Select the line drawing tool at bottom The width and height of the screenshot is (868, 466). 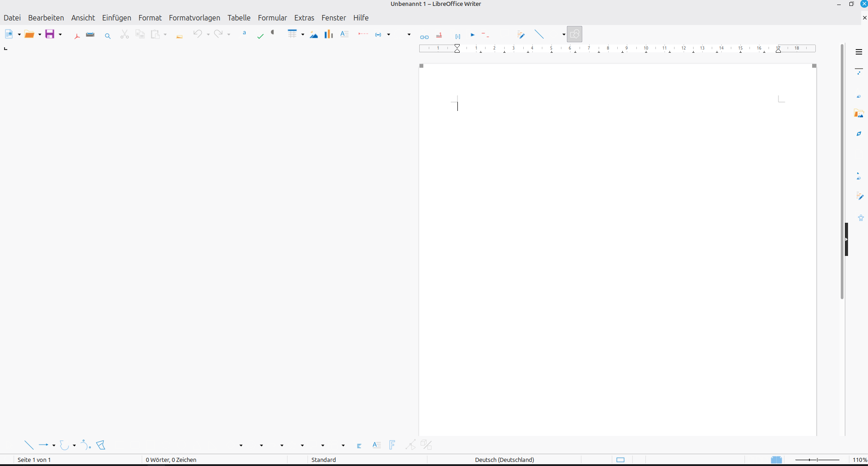click(x=29, y=445)
